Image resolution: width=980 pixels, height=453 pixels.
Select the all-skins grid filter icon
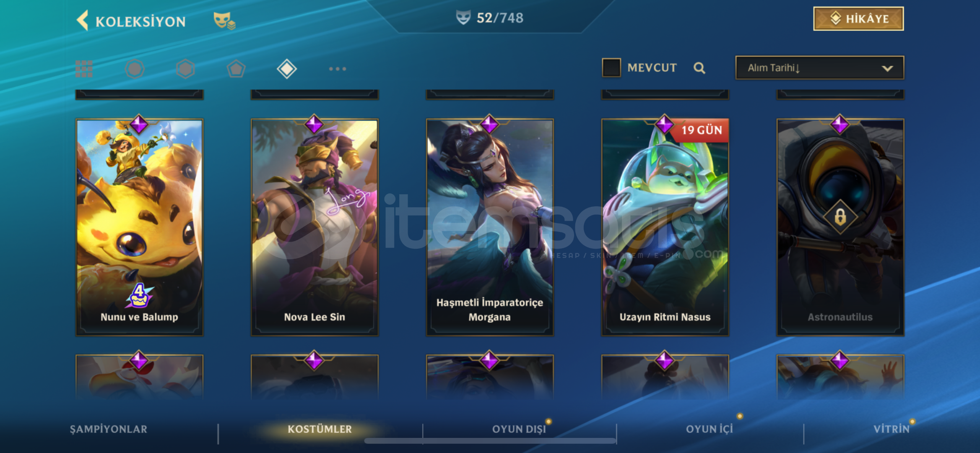coord(84,69)
